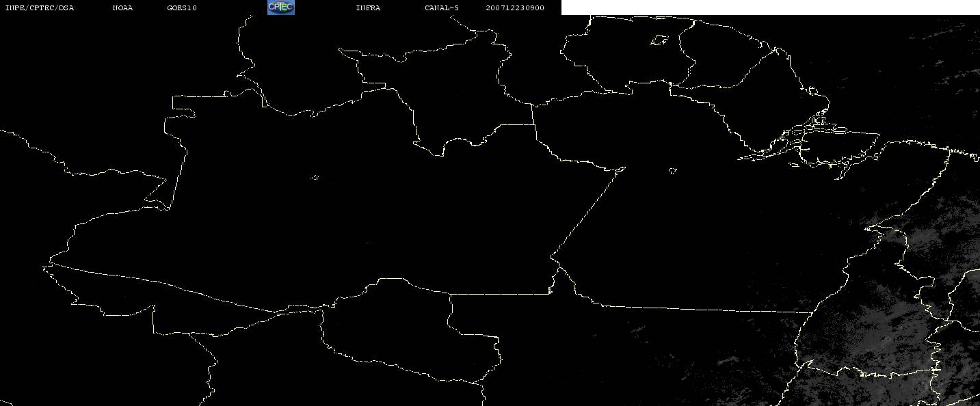Click the 200712230900 timestamp text
Screen dimensions: 980x406
515,8
